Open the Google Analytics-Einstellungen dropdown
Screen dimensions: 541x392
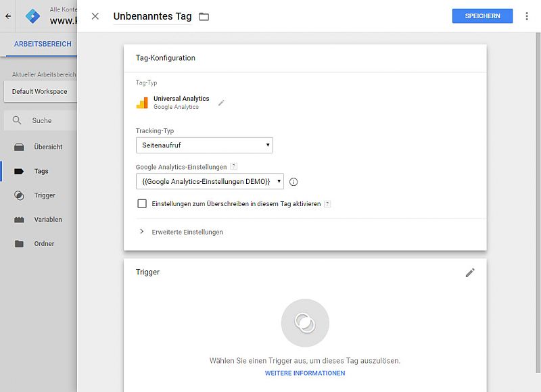(210, 181)
